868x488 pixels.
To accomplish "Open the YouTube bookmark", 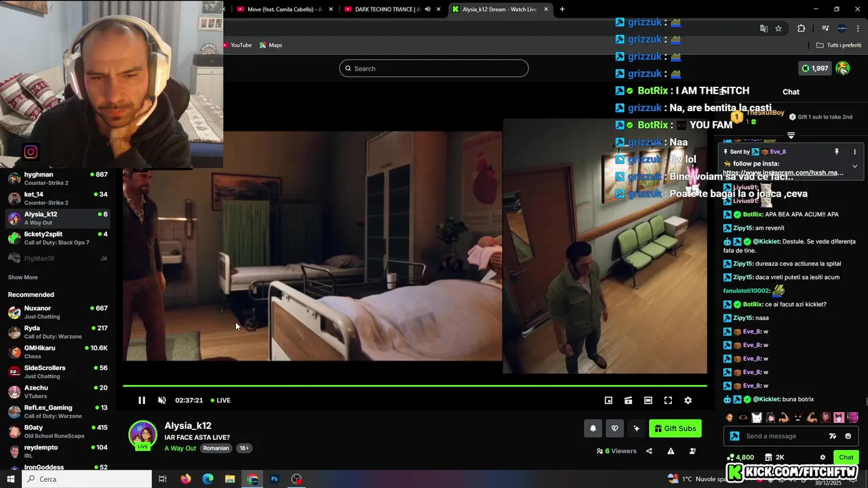I will click(x=237, y=45).
